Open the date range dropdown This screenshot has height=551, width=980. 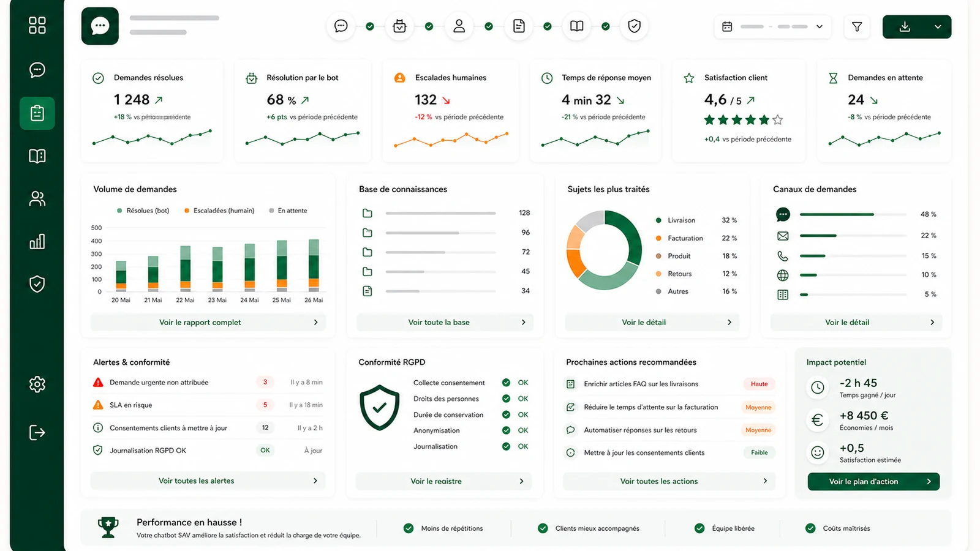[773, 27]
